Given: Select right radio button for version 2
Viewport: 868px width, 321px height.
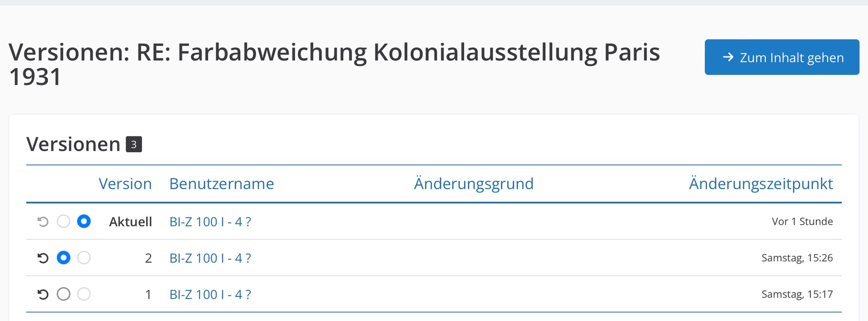Looking at the screenshot, I should 84,258.
